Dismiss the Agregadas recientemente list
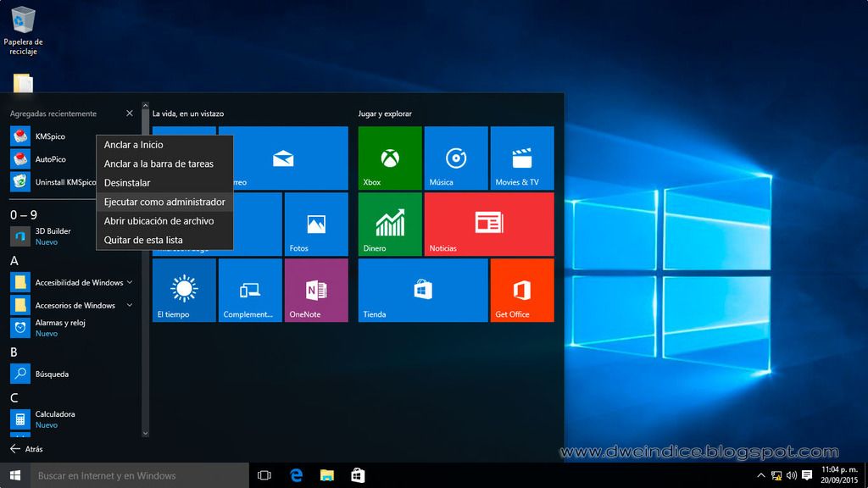Viewport: 868px width, 488px height. pyautogui.click(x=129, y=114)
